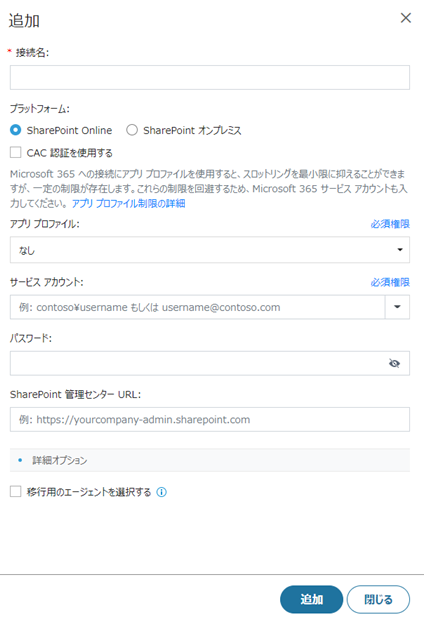
Task: Enable CAC 認証を使用する checkbox
Action: coord(15,152)
